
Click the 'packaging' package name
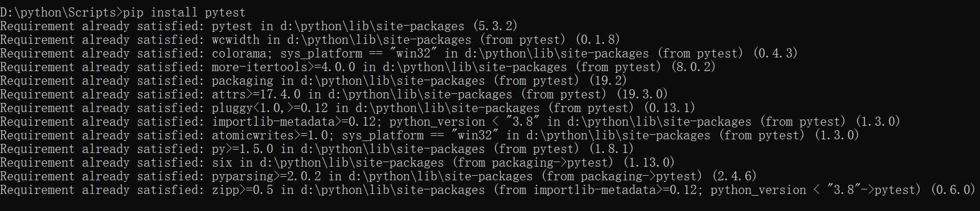pos(243,81)
